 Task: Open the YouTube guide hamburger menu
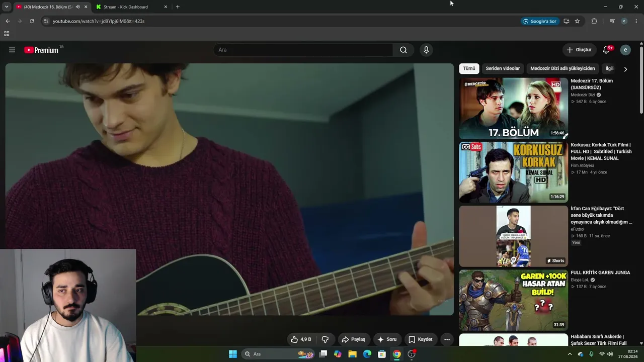coord(12,50)
